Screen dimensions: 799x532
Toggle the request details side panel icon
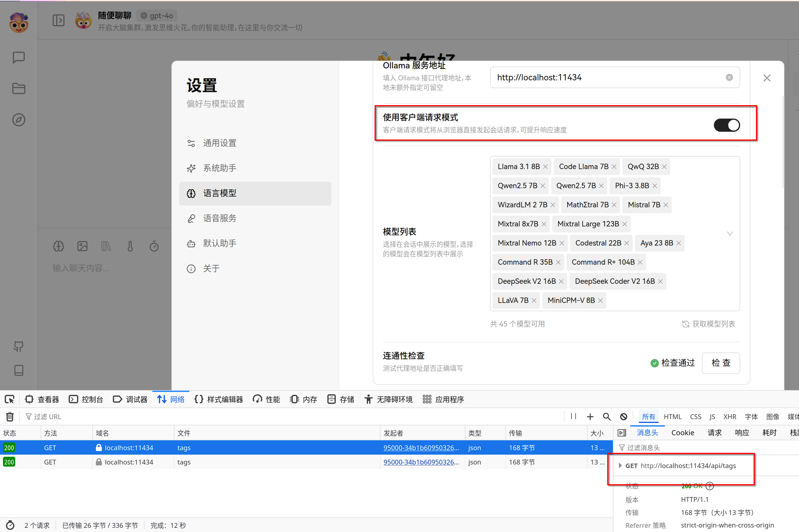tap(622, 433)
